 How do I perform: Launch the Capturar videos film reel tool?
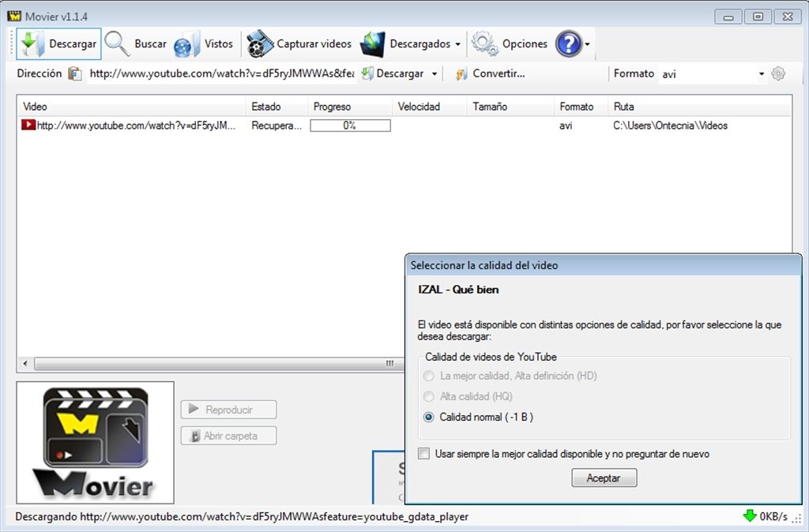260,44
